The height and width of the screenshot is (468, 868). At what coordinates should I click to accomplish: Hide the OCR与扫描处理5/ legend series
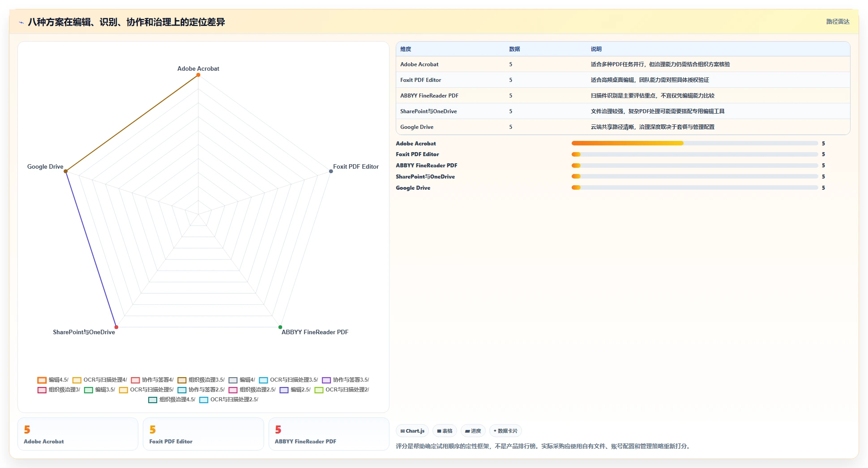[x=146, y=390]
